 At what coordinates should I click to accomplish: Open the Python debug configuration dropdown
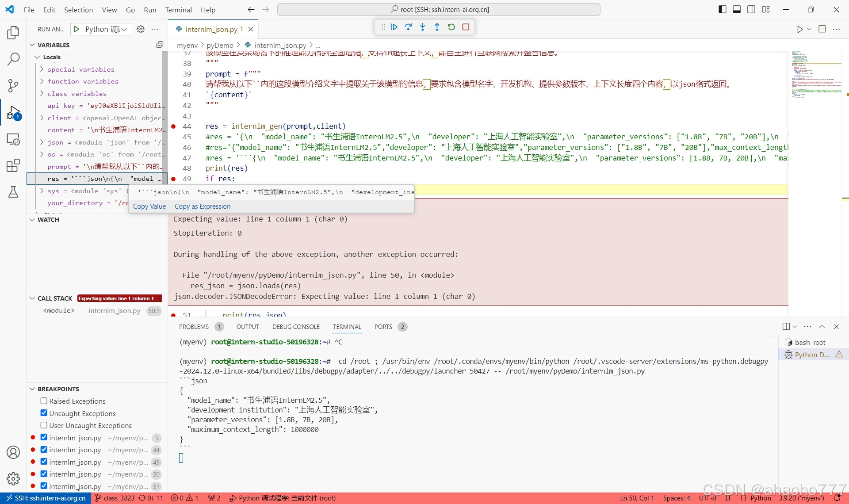tap(107, 29)
